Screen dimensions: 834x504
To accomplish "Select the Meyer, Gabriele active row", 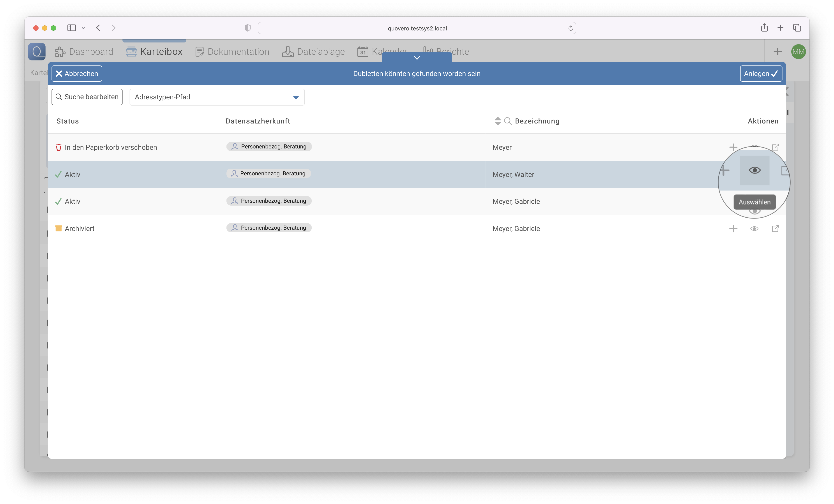I will click(x=516, y=201).
